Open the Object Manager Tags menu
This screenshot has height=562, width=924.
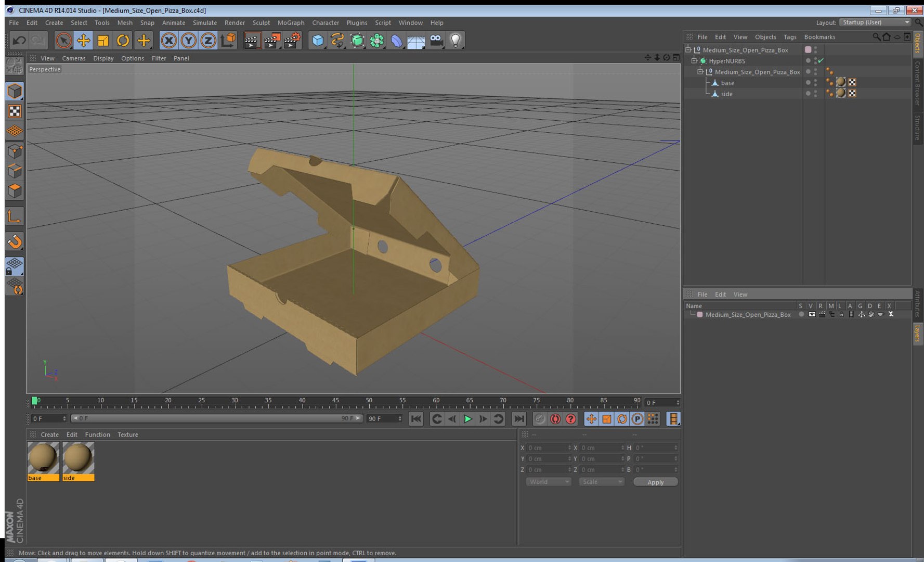click(x=790, y=37)
